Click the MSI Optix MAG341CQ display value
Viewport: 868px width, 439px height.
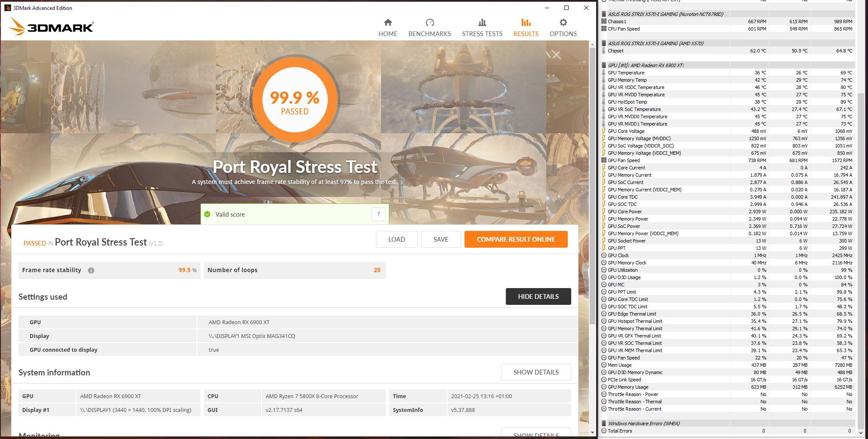point(252,336)
